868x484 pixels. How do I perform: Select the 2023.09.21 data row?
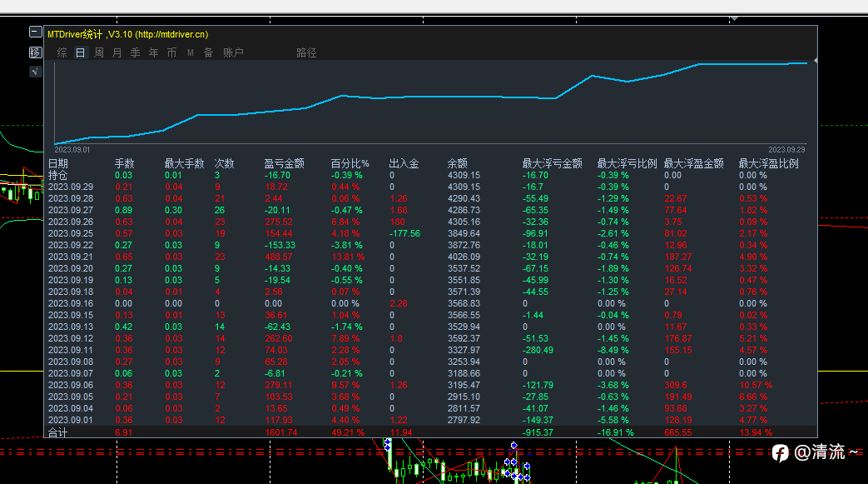[x=71, y=257]
